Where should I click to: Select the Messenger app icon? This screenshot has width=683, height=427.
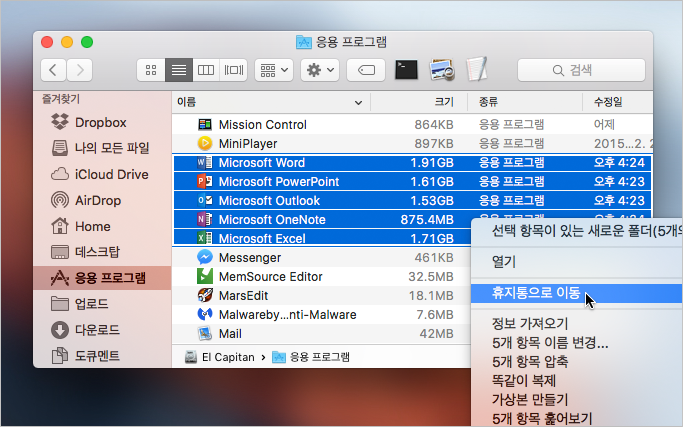pos(205,258)
